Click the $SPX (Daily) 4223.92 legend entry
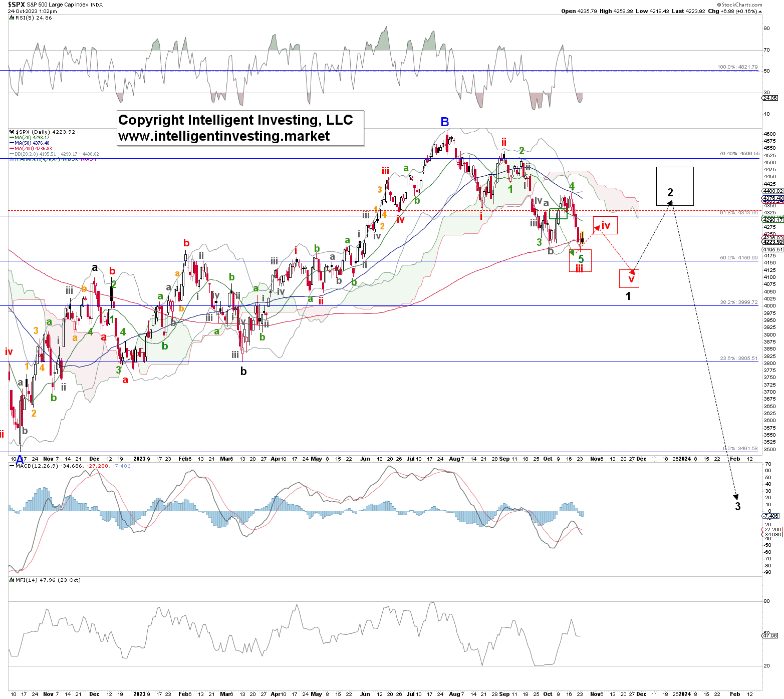Image resolution: width=784 pixels, height=699 pixels. click(45, 132)
